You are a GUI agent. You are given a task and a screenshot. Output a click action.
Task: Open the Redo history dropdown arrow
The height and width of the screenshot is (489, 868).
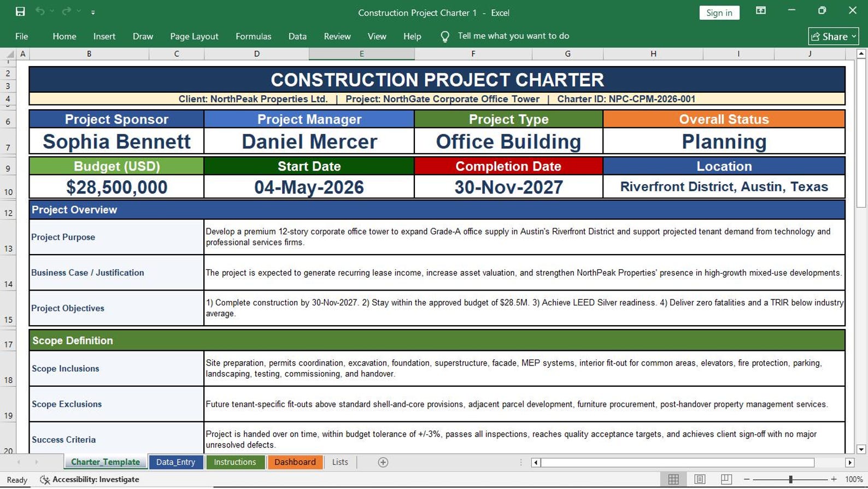point(79,11)
